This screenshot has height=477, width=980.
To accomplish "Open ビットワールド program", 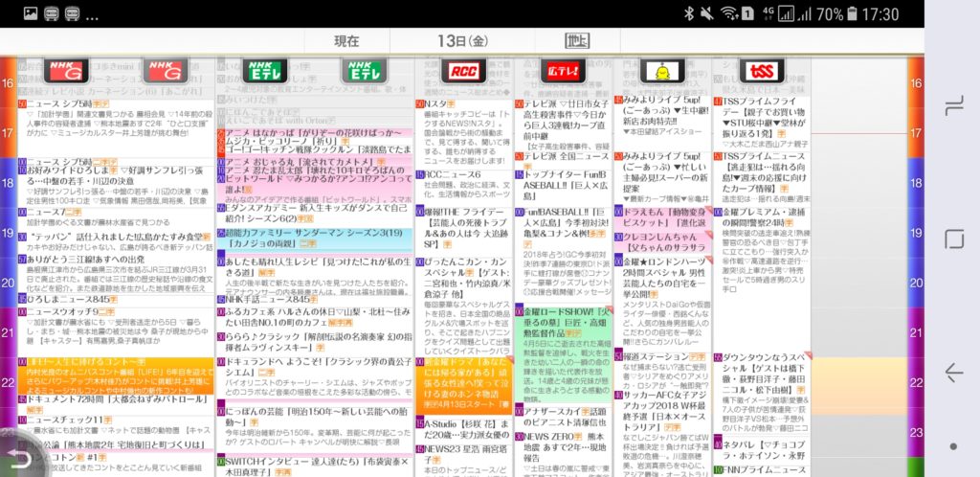I will coord(314,189).
